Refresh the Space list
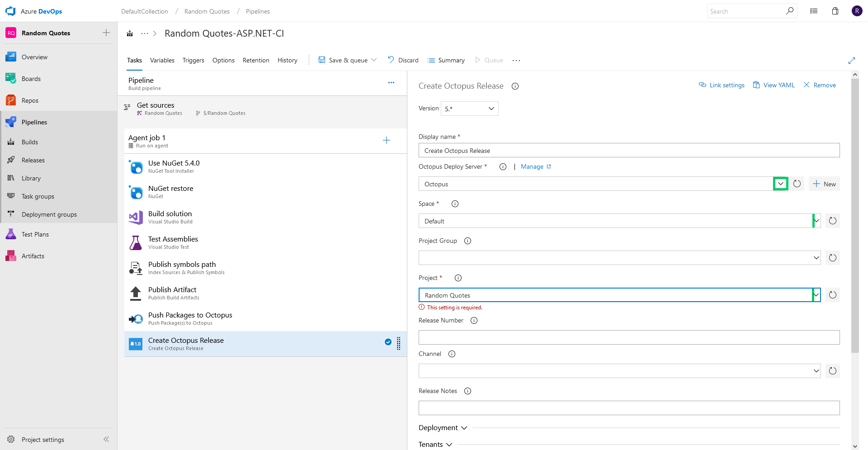Viewport: 868px width, 450px height. click(833, 221)
